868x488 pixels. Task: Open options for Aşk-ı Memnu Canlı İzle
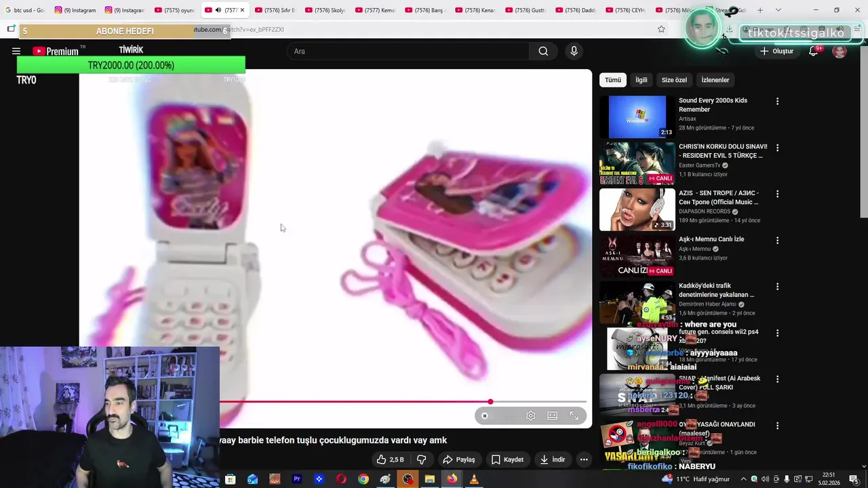[x=777, y=240]
